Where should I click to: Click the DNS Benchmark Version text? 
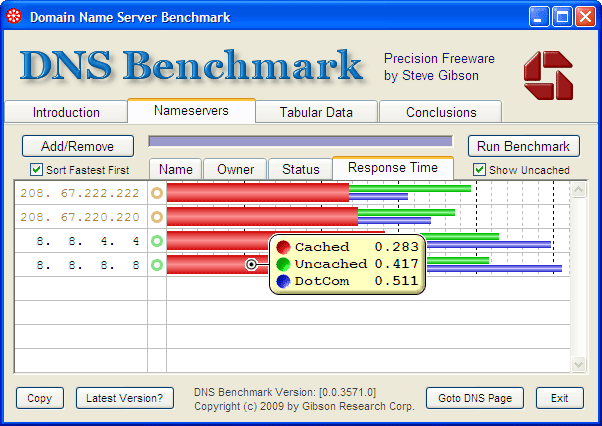[x=285, y=392]
